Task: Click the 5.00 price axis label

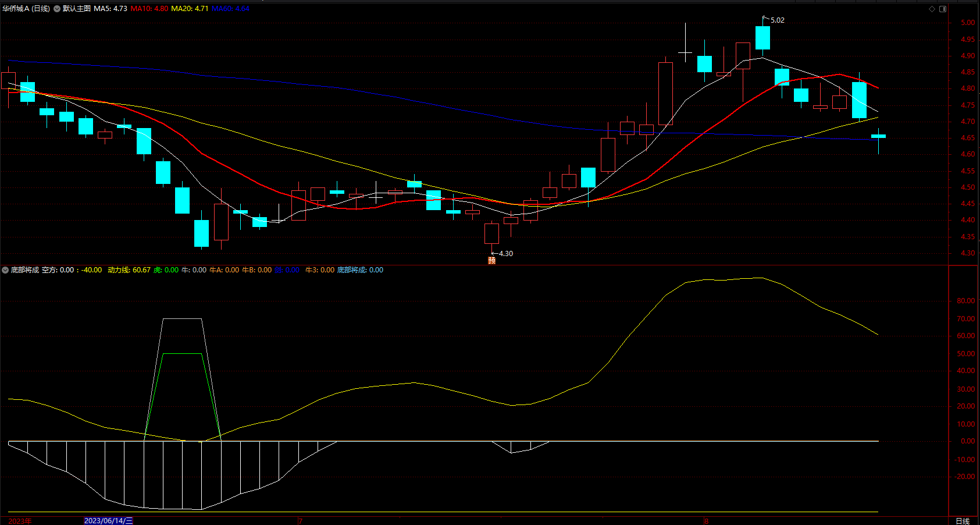Action: (x=968, y=23)
